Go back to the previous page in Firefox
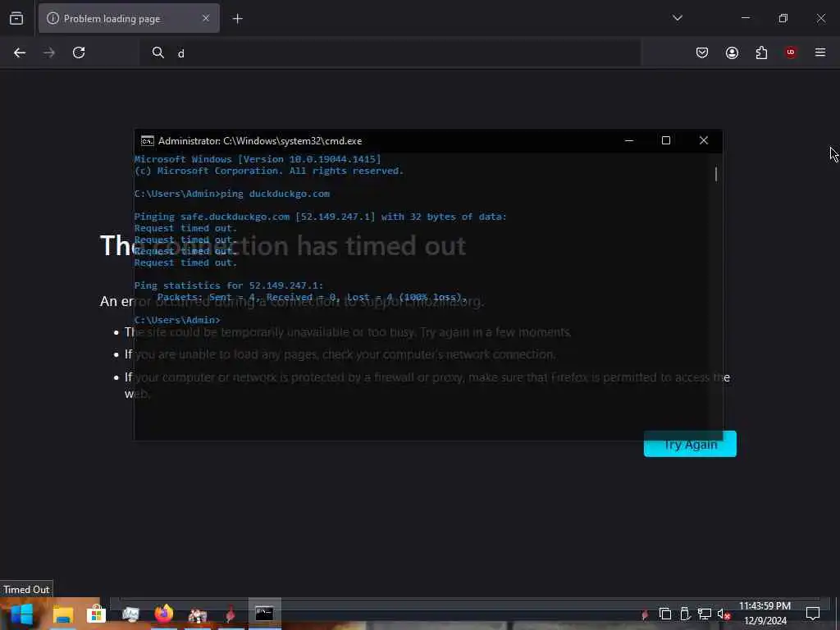 coord(20,52)
